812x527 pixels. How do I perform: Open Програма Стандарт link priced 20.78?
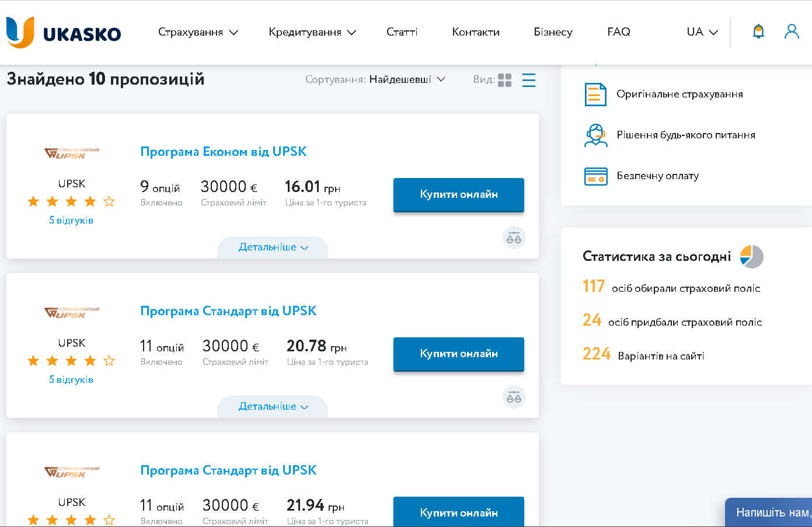coord(228,311)
